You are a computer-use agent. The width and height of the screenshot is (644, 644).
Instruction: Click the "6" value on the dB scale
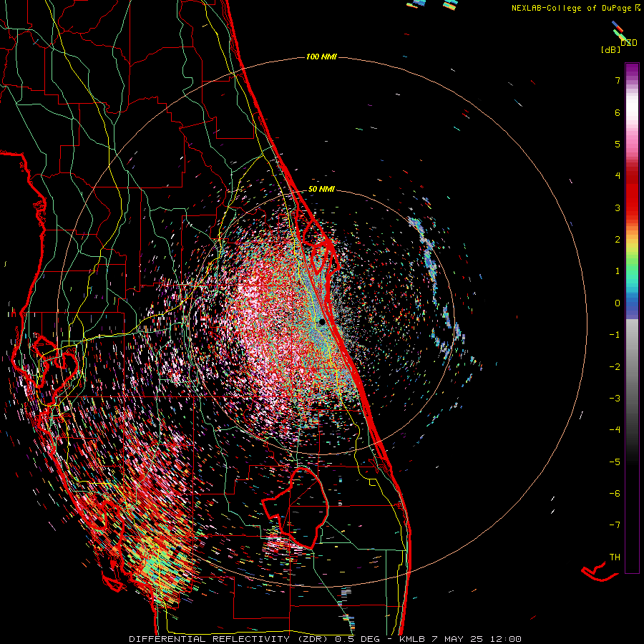point(618,112)
